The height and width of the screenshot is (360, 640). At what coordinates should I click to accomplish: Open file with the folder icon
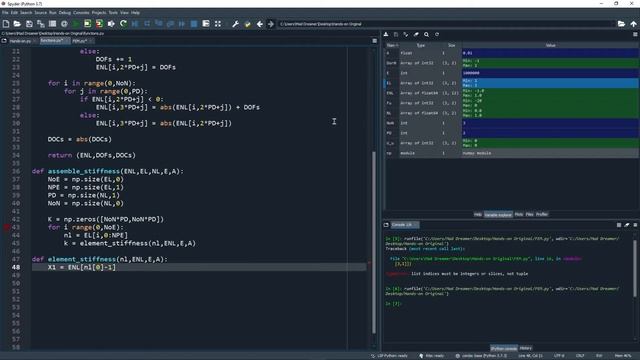click(x=17, y=24)
